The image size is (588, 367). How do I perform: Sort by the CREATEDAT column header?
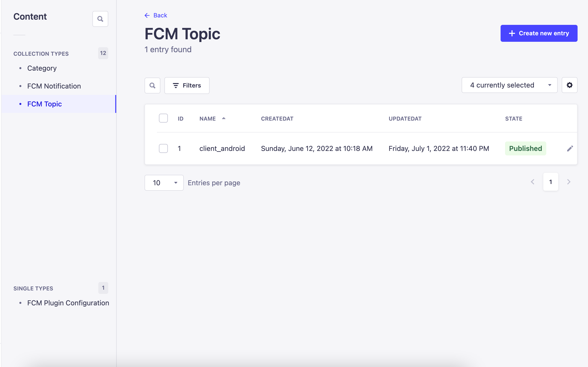click(277, 119)
